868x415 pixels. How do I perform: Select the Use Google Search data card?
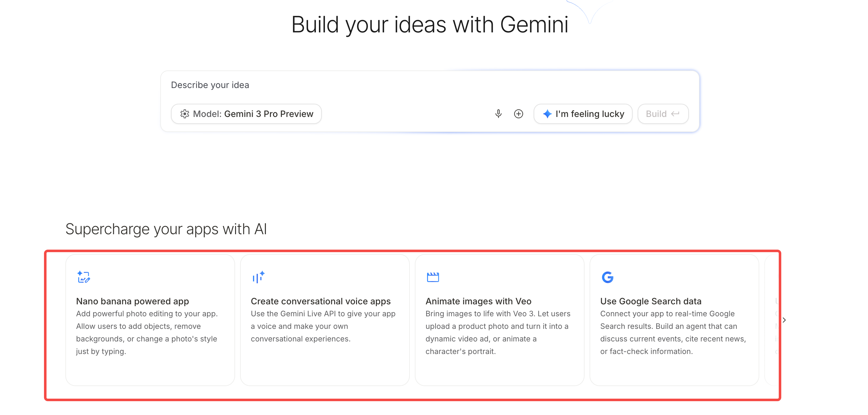(x=674, y=368)
